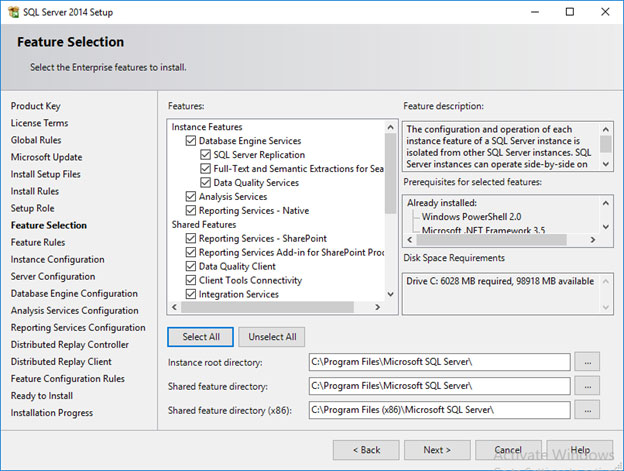Image resolution: width=624 pixels, height=471 pixels.
Task: Select Install Setup Files step
Action: 46,174
